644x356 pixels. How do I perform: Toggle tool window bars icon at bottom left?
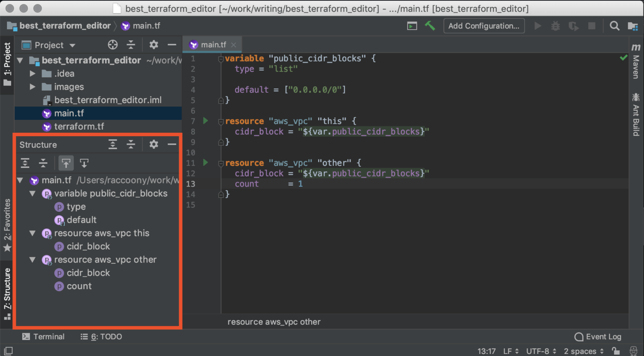coord(8,351)
